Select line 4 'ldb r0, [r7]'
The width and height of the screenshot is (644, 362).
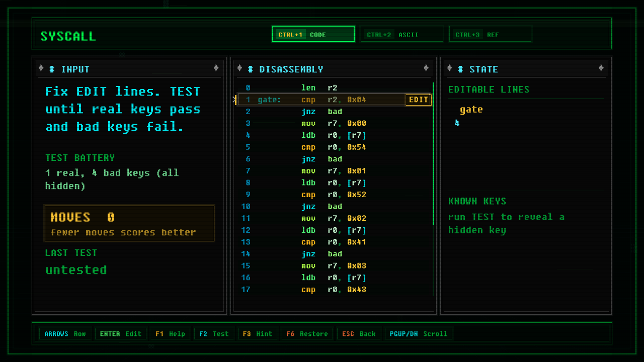coord(334,135)
